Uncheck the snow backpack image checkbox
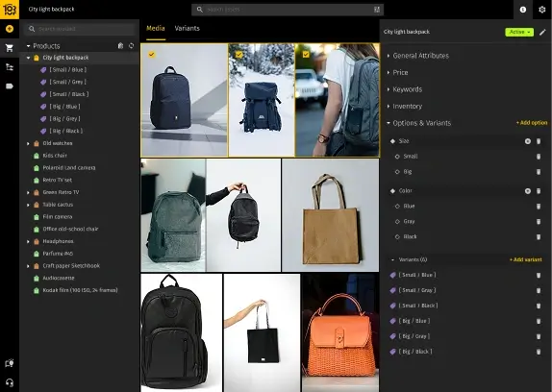The width and height of the screenshot is (552, 392). point(238,54)
